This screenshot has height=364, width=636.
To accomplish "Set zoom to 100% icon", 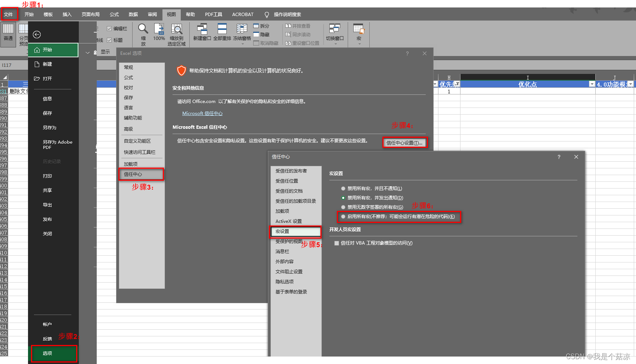I will click(159, 29).
